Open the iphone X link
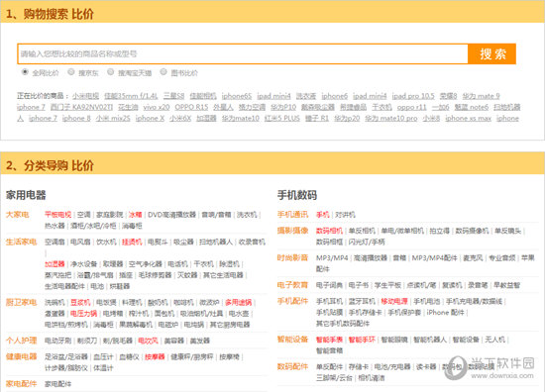The width and height of the screenshot is (545, 392). pos(150,118)
